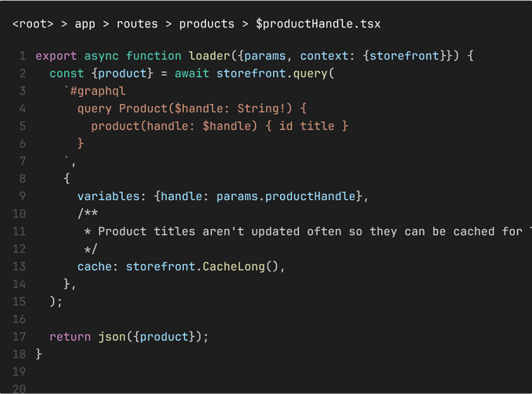Image resolution: width=532 pixels, height=394 pixels.
Task: Click the return json statement
Action: pos(130,337)
